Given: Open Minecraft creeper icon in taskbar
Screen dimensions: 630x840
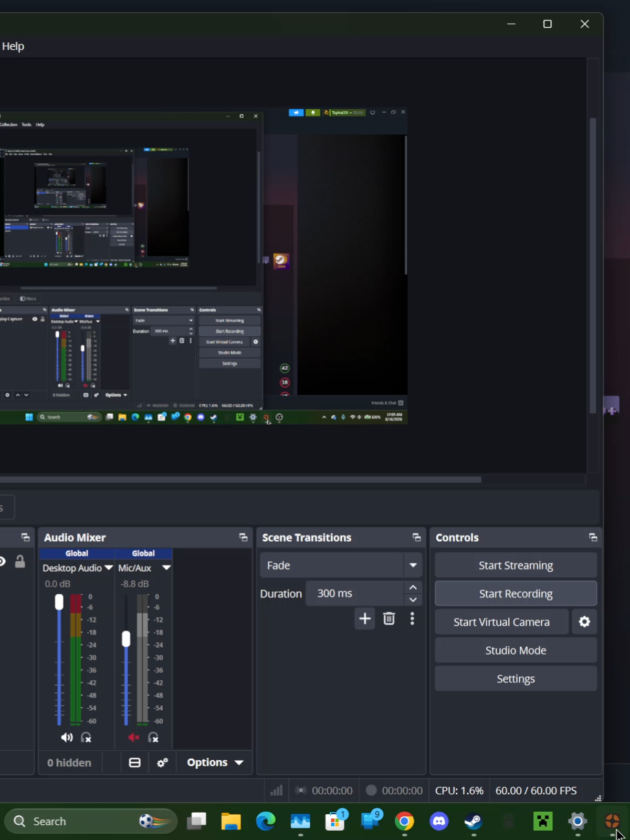Looking at the screenshot, I should click(x=543, y=822).
